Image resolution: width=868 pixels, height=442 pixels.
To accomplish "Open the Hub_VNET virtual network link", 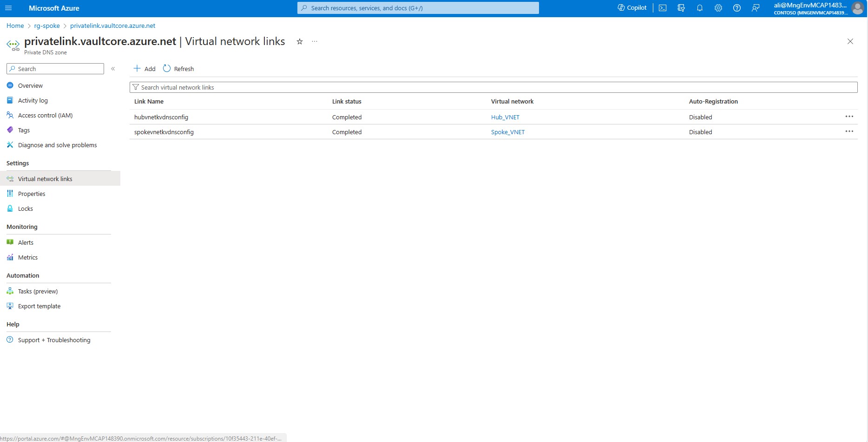I will pos(505,117).
